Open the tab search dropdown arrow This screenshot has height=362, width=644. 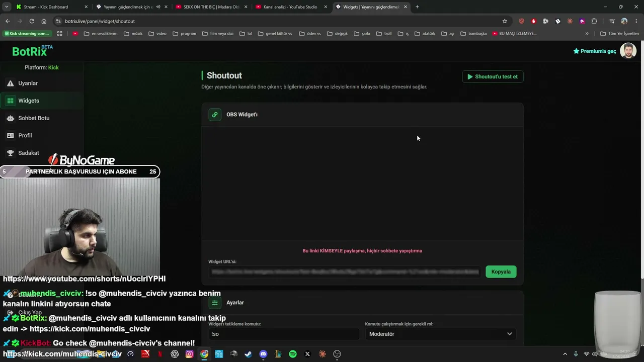tap(7, 7)
